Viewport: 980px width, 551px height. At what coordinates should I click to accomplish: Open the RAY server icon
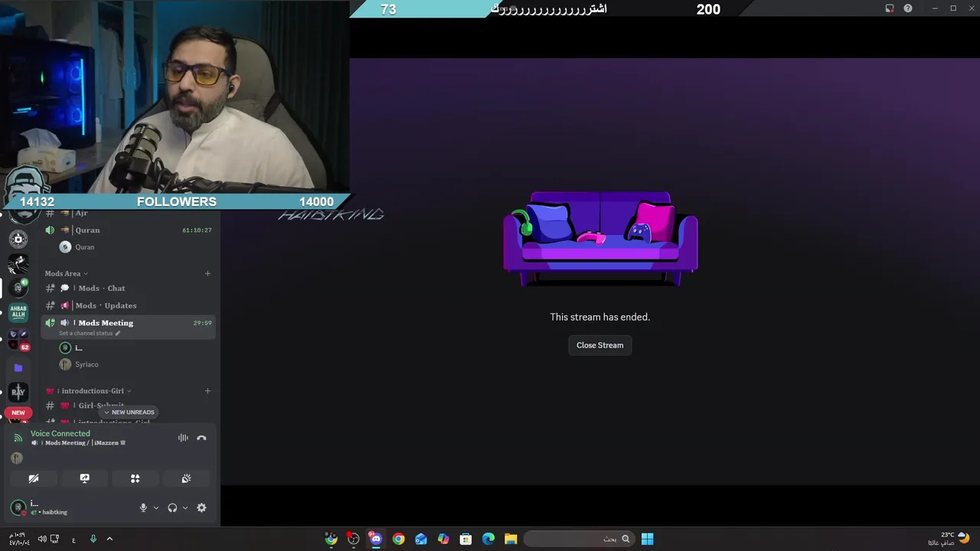coord(18,392)
